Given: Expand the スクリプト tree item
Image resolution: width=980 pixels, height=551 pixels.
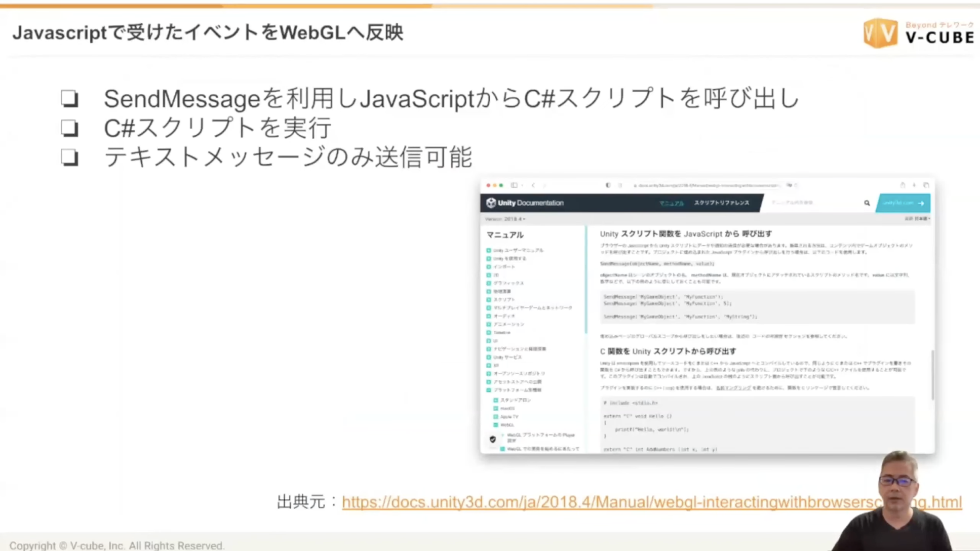Looking at the screenshot, I should pos(489,299).
